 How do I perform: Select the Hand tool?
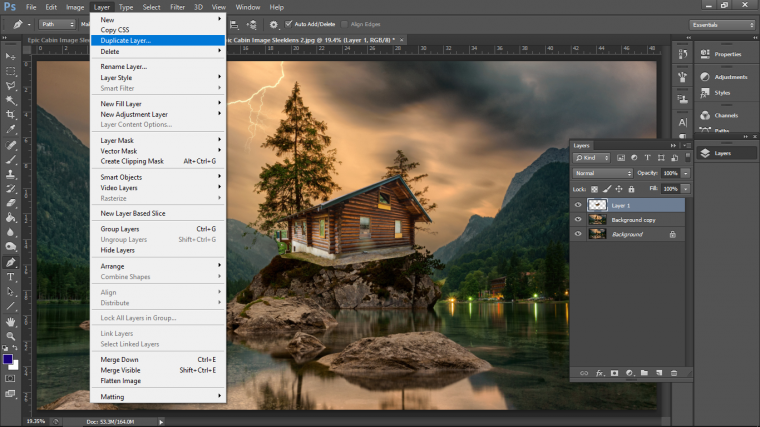(x=10, y=322)
